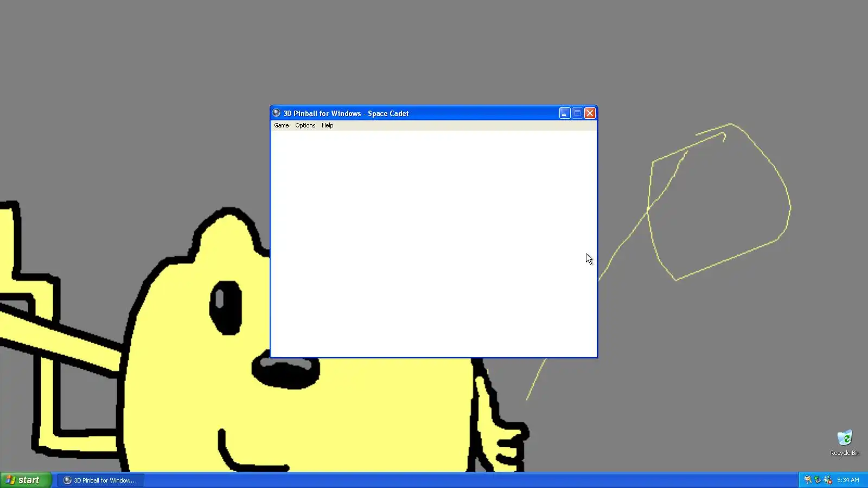
Task: Click the 3D Pinball window title text
Action: point(346,113)
